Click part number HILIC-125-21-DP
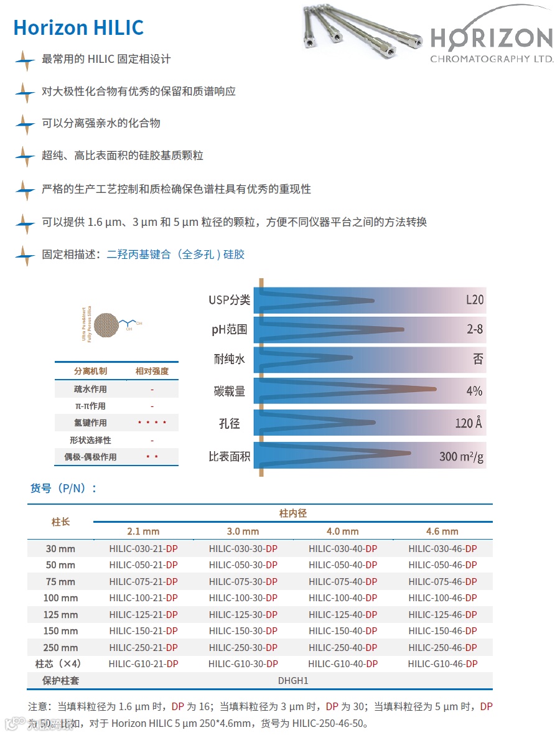The image size is (560, 735). (x=143, y=614)
